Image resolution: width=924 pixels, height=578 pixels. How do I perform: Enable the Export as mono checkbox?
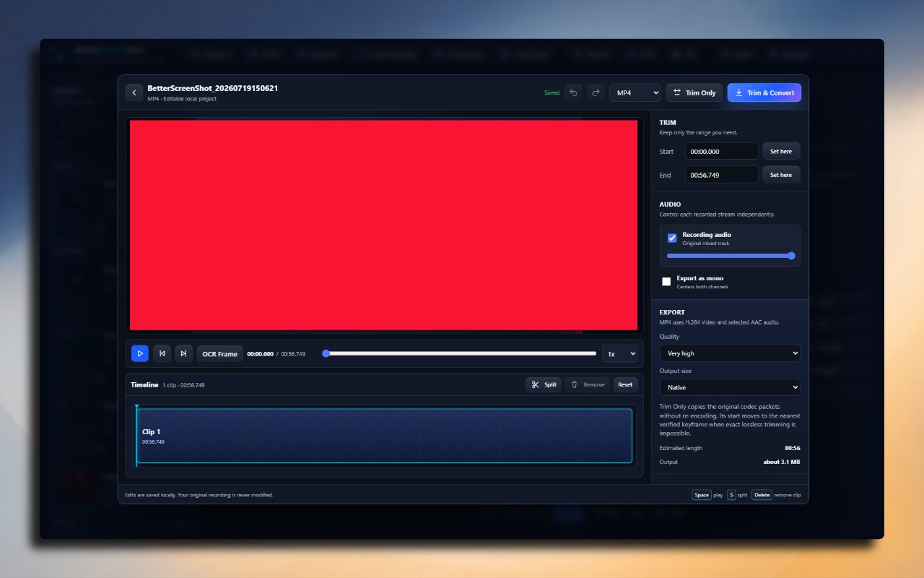pyautogui.click(x=666, y=281)
